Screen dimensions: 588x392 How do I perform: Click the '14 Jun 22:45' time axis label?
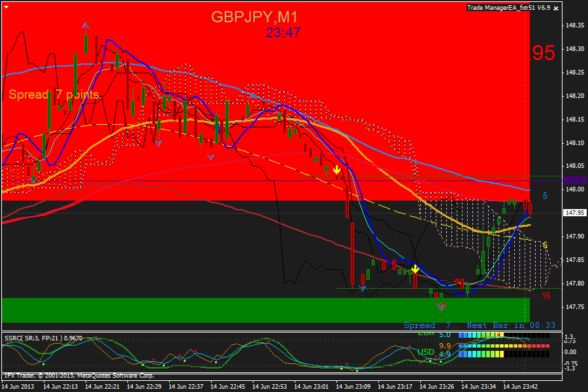[x=227, y=386]
